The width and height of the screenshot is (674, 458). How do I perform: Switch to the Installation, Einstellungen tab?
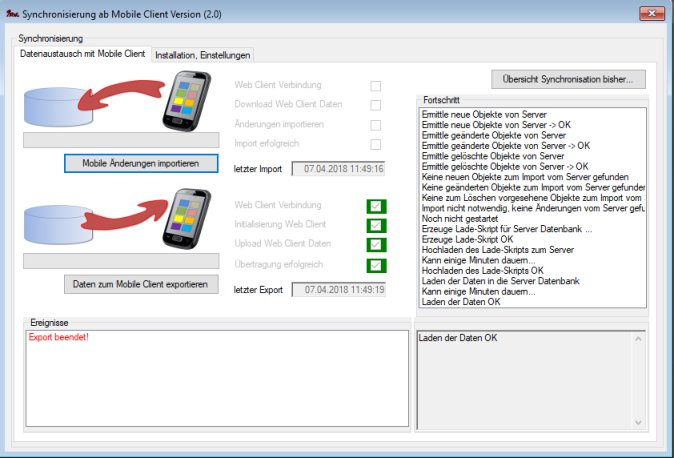(203, 55)
